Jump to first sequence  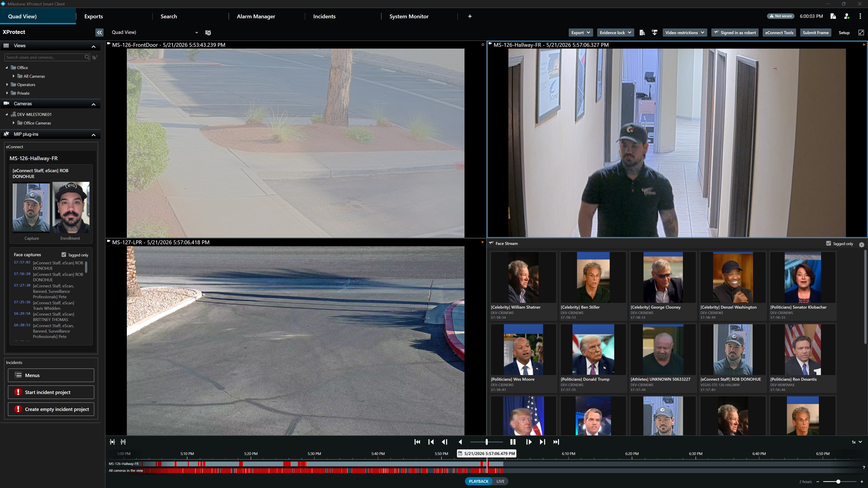(x=417, y=442)
